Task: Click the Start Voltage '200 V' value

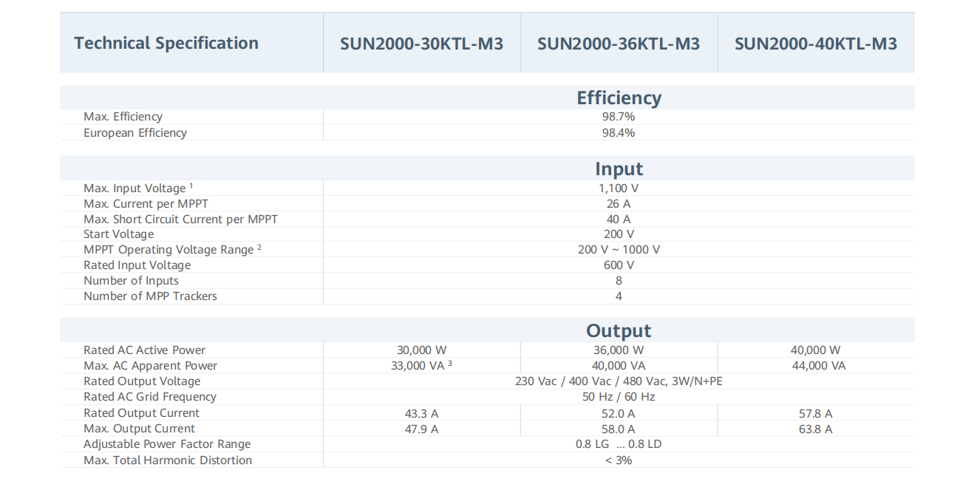Action: coord(619,234)
